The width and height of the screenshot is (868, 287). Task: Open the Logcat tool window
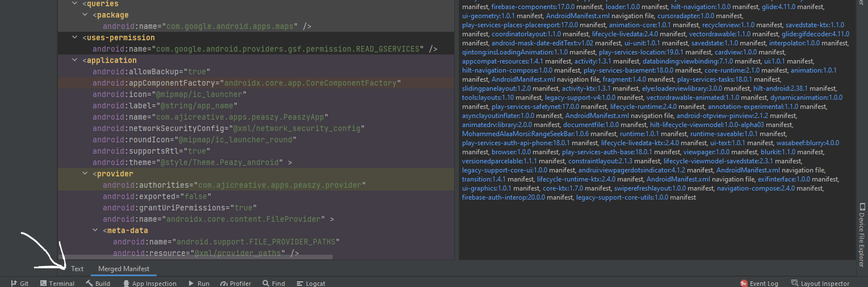(311, 283)
